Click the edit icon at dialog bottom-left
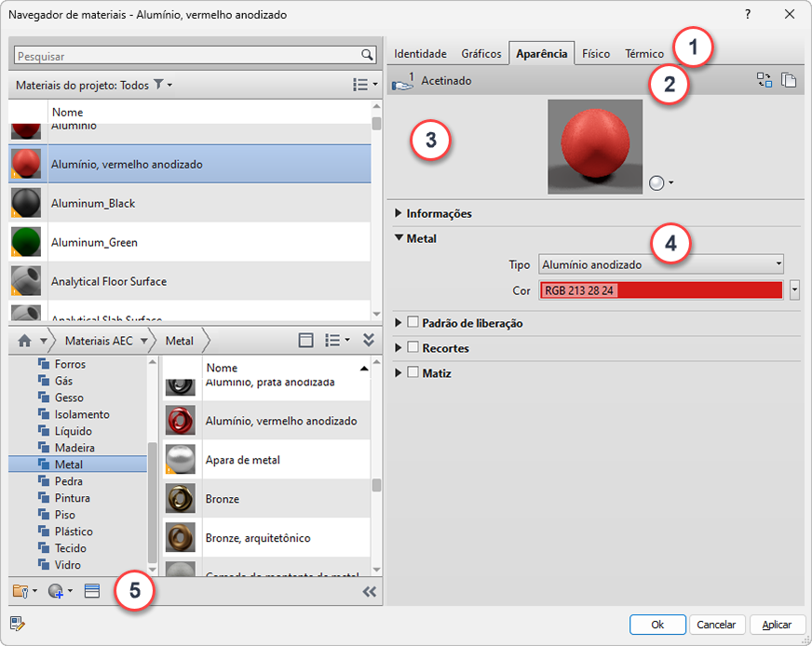The image size is (812, 646). [17, 624]
